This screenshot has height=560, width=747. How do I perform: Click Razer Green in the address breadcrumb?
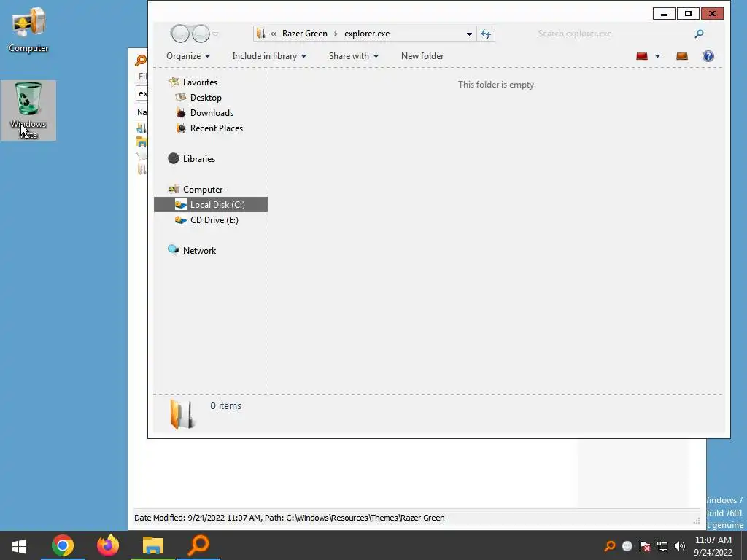pos(304,34)
